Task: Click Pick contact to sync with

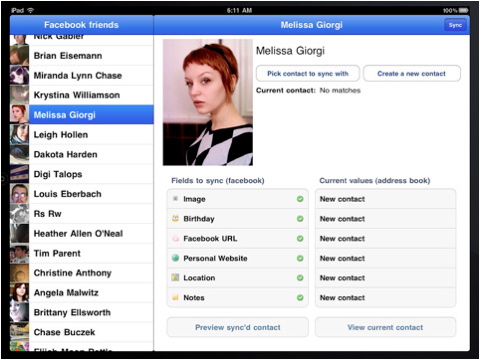Action: tap(308, 73)
